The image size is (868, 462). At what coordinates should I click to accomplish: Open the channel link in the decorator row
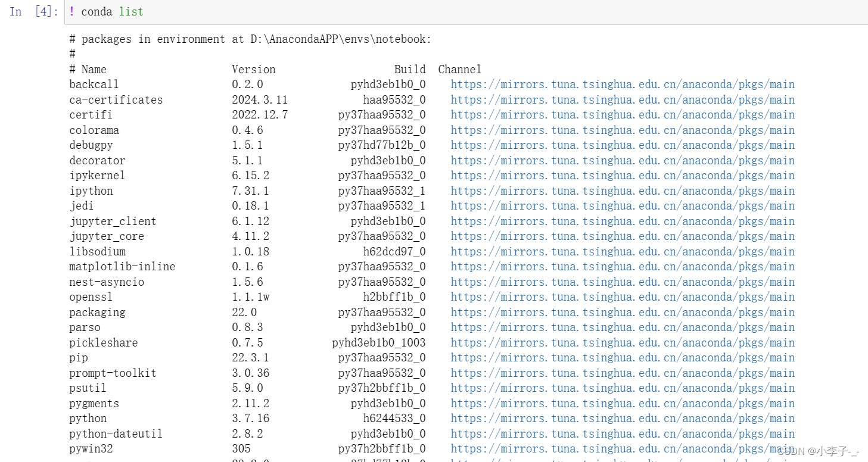coord(623,161)
